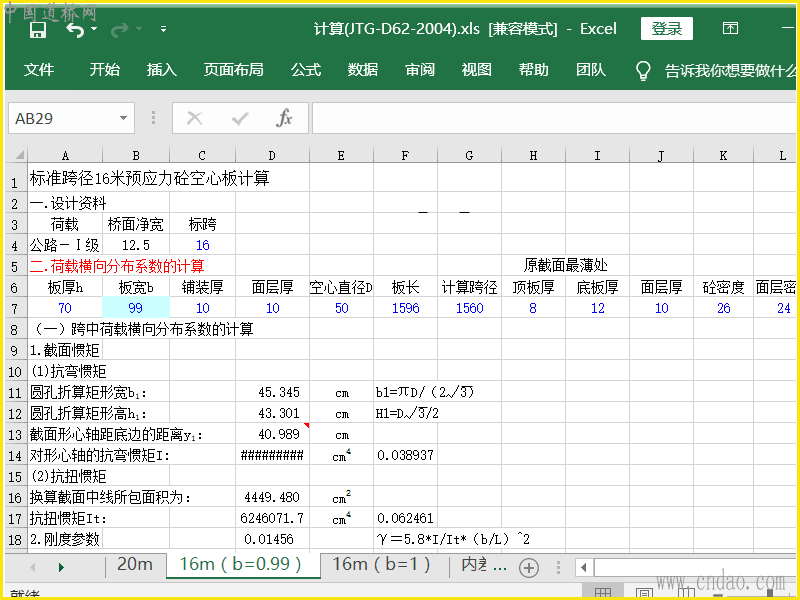Switch to the 插入 ribbon tab
This screenshot has height=600, width=800.
pyautogui.click(x=162, y=69)
